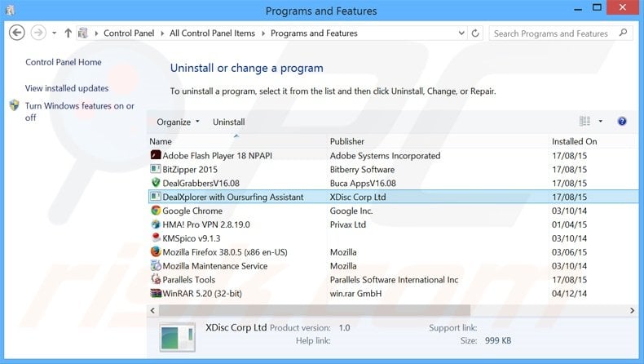Select Mozilla Firefox 38.0.5 program name
The height and width of the screenshot is (364, 644).
click(x=225, y=252)
